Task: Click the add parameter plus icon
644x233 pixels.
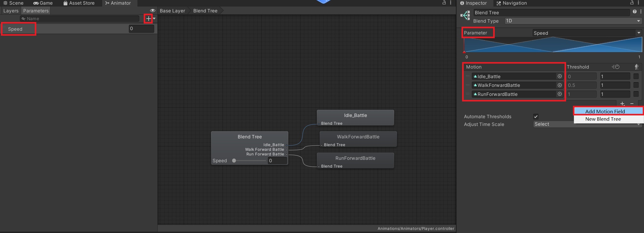Action: pyautogui.click(x=149, y=19)
